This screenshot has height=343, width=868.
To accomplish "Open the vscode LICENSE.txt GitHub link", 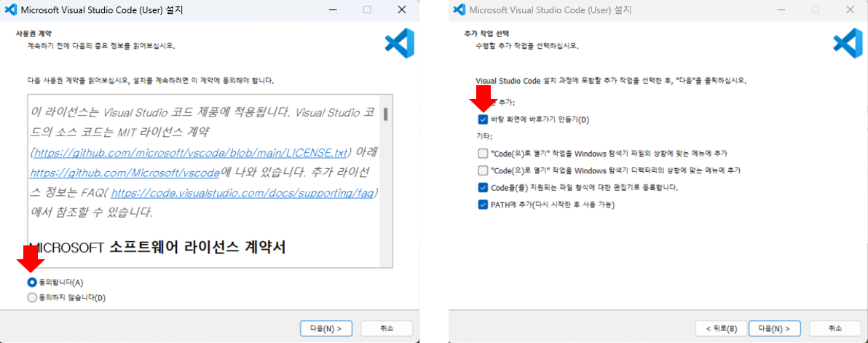I will [x=191, y=152].
